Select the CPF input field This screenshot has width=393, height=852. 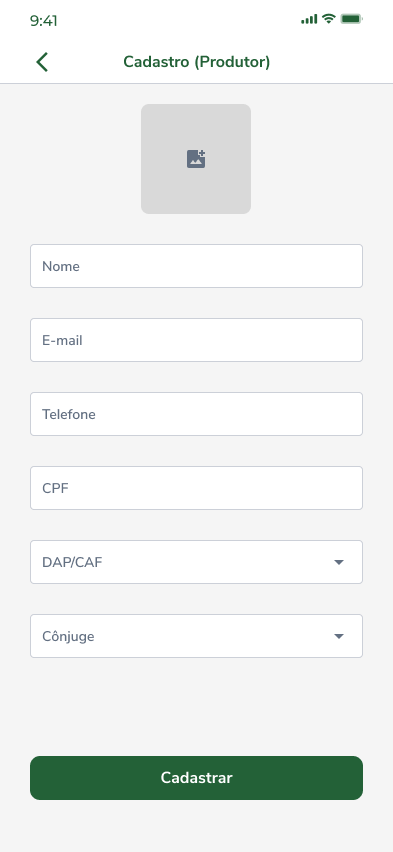[x=196, y=488]
